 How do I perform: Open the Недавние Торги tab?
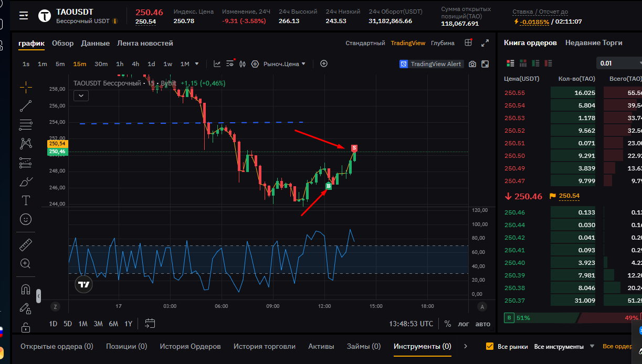point(594,43)
